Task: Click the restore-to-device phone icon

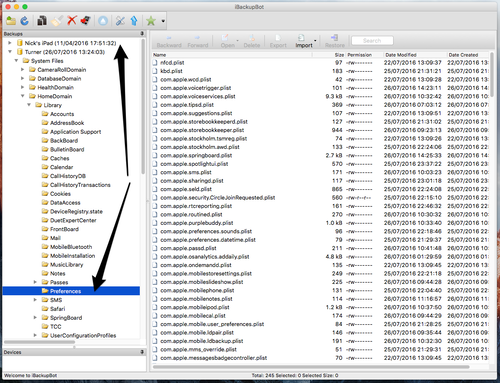Action: 86,21
